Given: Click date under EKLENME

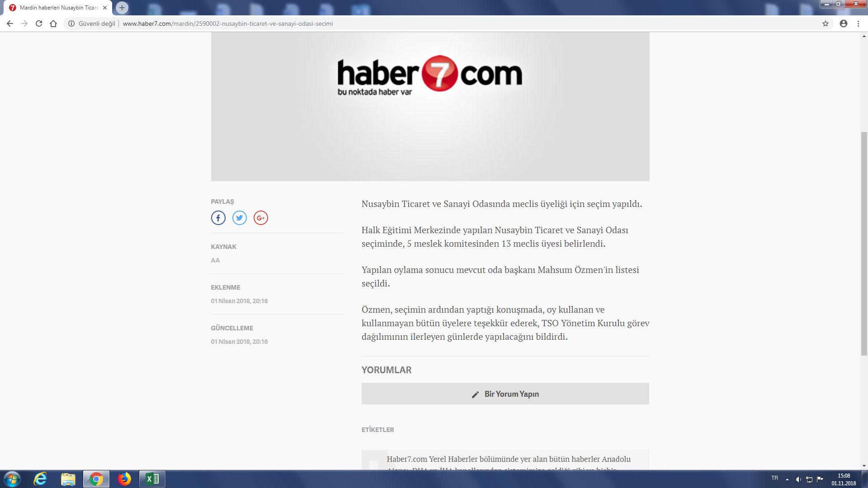Looking at the screenshot, I should coord(239,301).
